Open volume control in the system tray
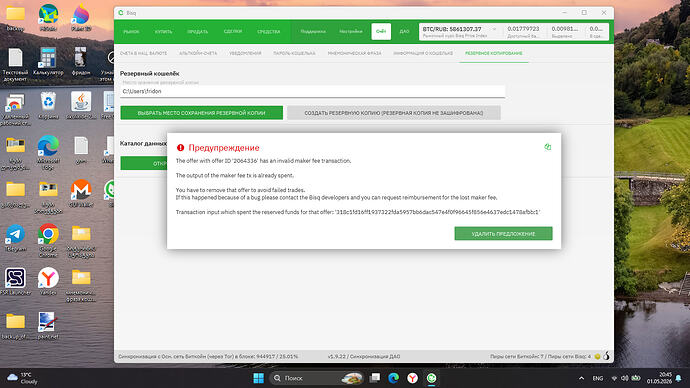 [624, 378]
